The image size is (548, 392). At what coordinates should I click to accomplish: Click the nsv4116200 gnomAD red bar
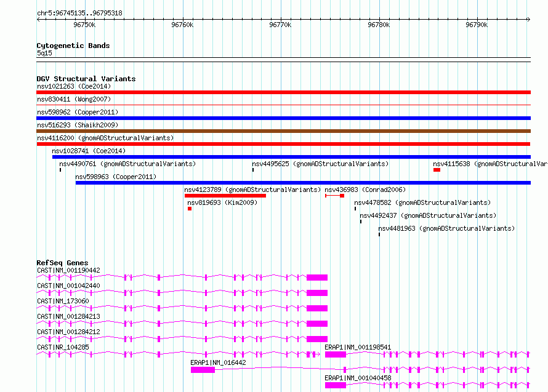(283, 144)
